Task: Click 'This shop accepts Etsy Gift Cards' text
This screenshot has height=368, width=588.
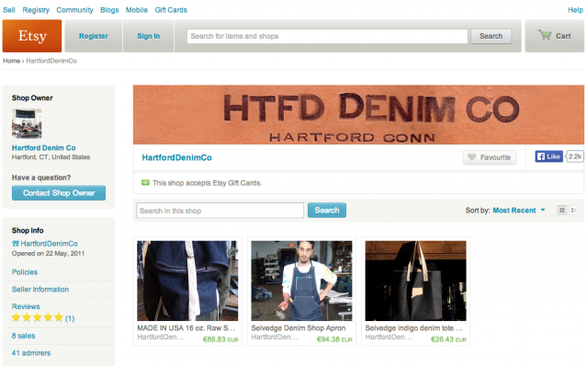Action: click(x=207, y=183)
